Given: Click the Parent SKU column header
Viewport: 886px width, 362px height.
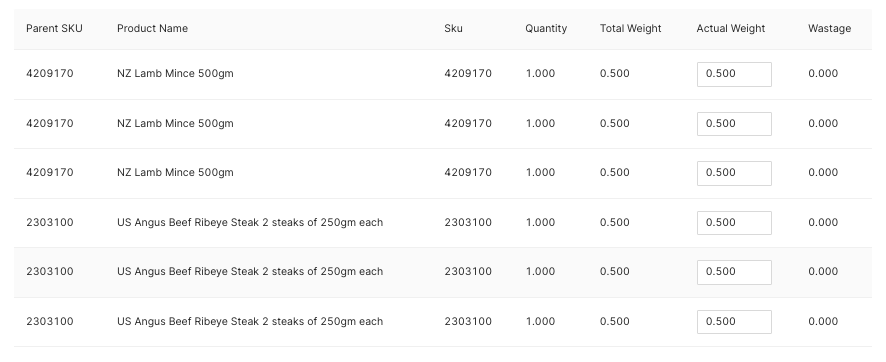Looking at the screenshot, I should pyautogui.click(x=54, y=29).
